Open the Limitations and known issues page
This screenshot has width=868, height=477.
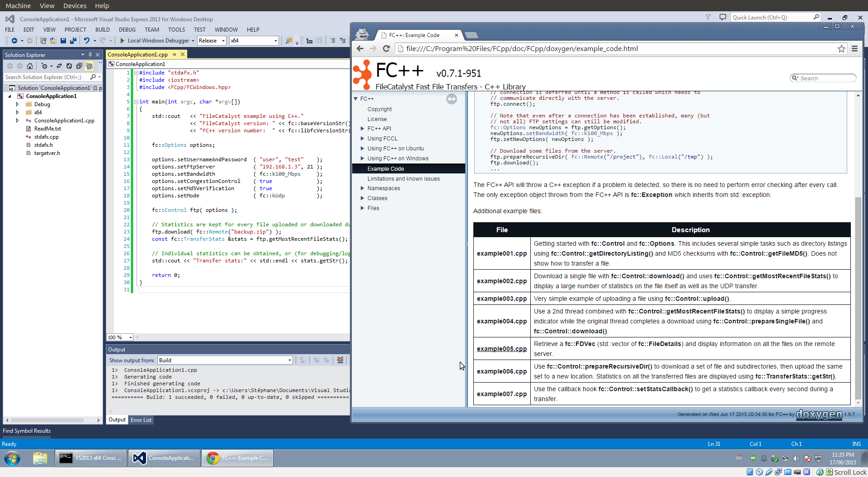click(403, 179)
